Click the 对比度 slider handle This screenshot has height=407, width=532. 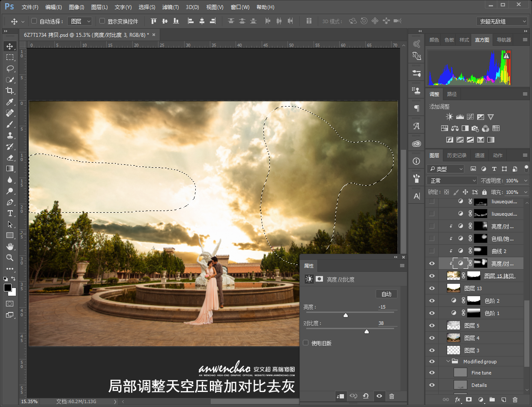[367, 331]
